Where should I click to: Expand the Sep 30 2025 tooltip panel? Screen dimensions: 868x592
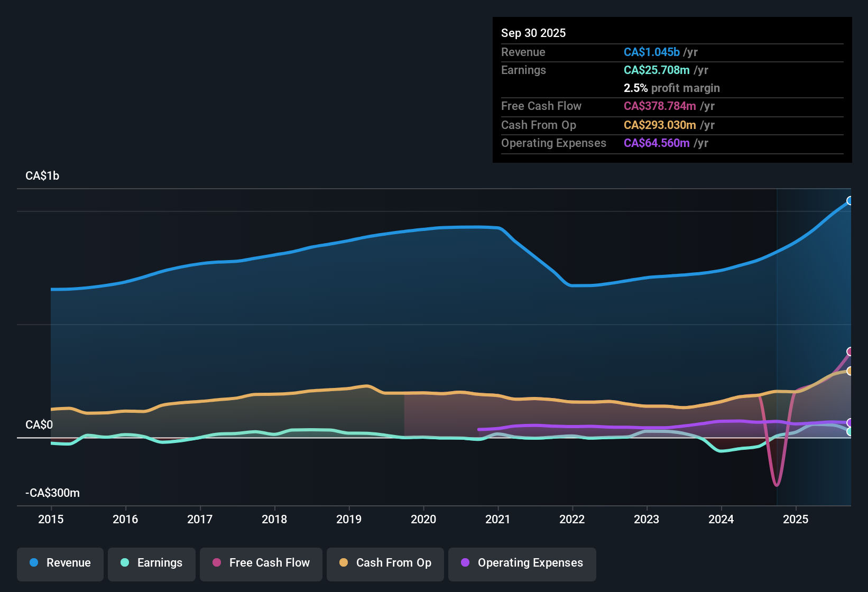pos(671,90)
